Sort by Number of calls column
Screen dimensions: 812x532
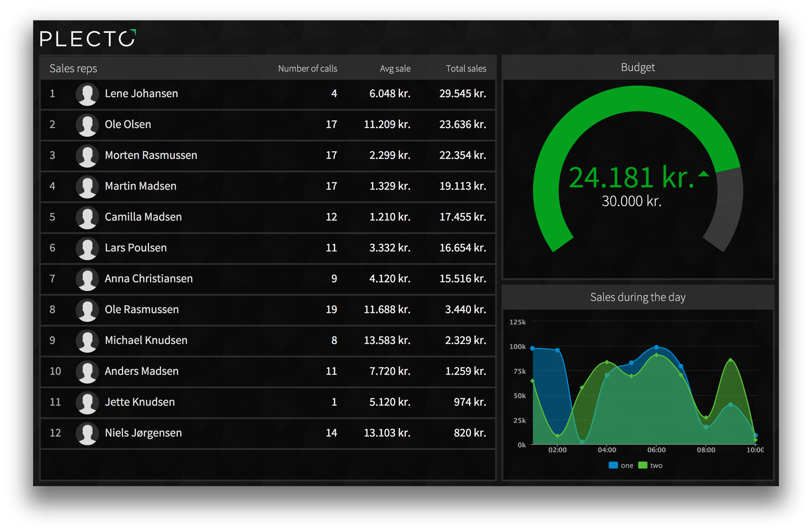click(x=307, y=69)
